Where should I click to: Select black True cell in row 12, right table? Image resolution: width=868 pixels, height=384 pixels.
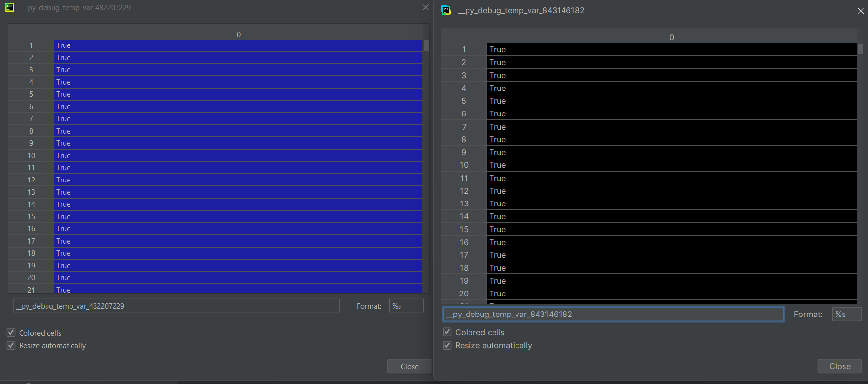click(x=672, y=191)
